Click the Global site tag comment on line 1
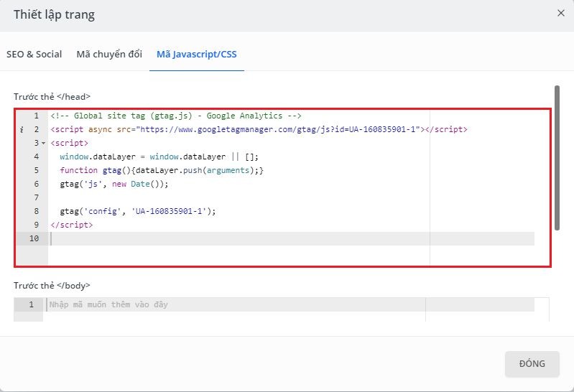Image resolution: width=574 pixels, height=392 pixels. tap(176, 116)
